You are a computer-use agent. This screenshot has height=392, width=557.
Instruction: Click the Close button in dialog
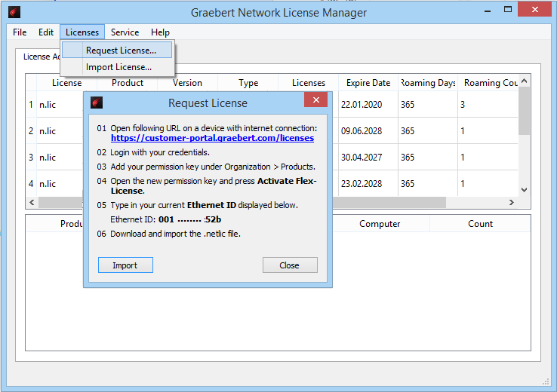click(x=290, y=265)
